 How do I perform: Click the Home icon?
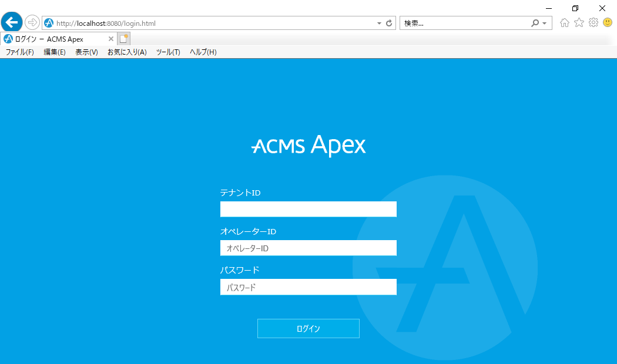point(564,22)
